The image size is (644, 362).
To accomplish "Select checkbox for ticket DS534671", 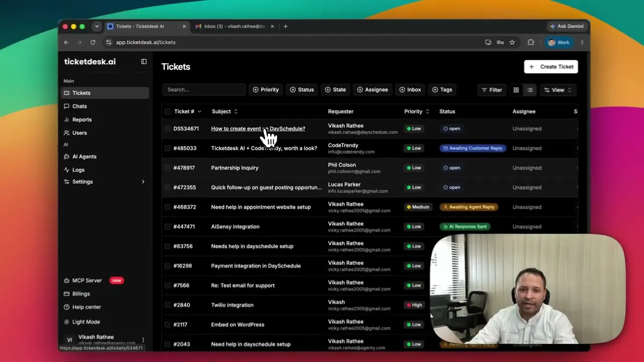I will [168, 129].
